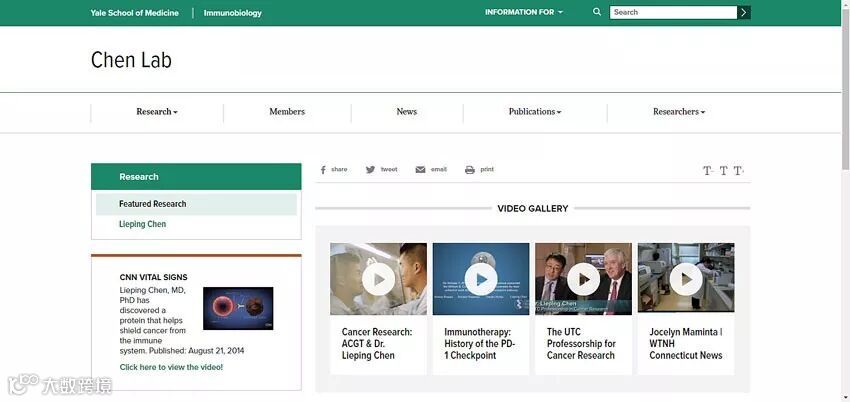Click the Twitter tweet icon
The image size is (850, 402).
pyautogui.click(x=370, y=170)
